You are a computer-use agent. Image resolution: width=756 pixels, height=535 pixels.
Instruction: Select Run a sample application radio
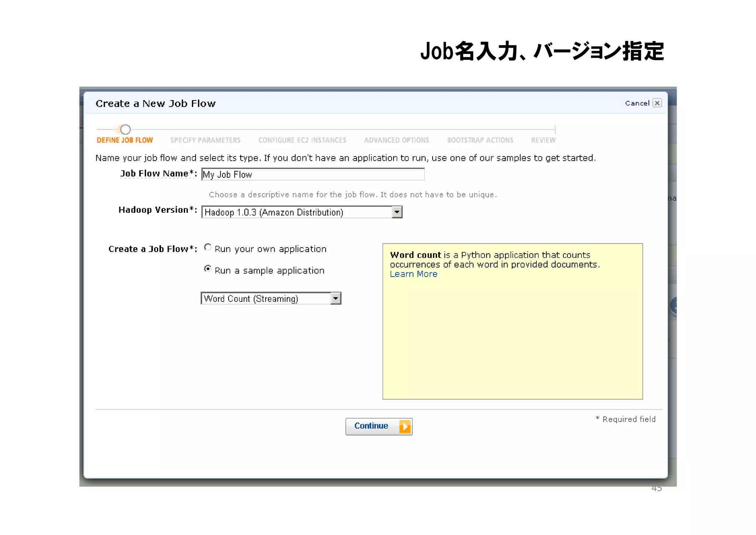(208, 269)
